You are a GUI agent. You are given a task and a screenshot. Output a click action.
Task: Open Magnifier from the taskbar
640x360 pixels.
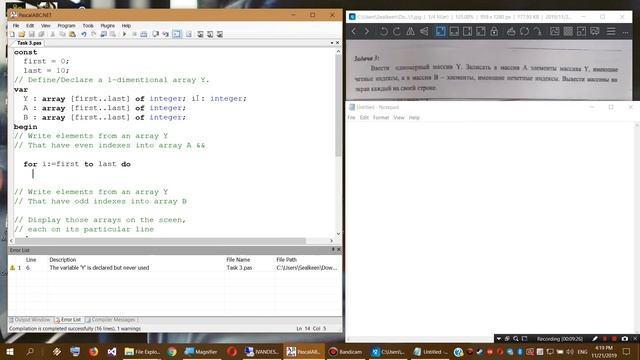tap(201, 351)
